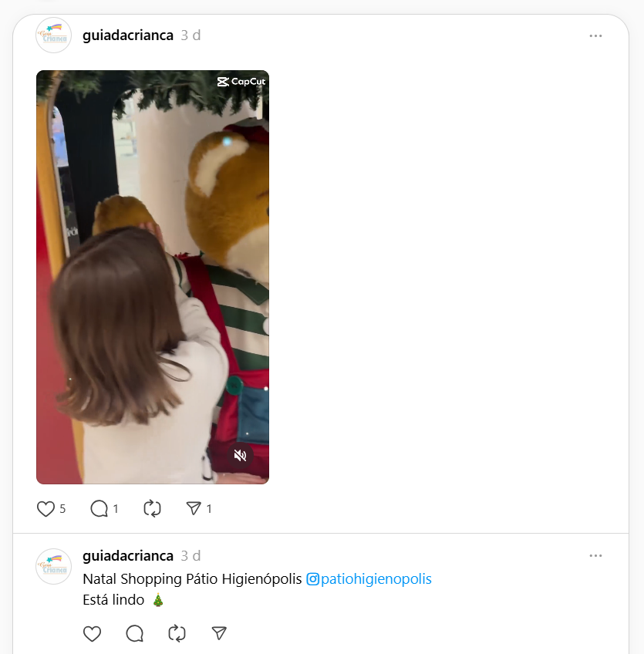Repost the video post
Image resolution: width=644 pixels, height=654 pixels.
[x=152, y=509]
